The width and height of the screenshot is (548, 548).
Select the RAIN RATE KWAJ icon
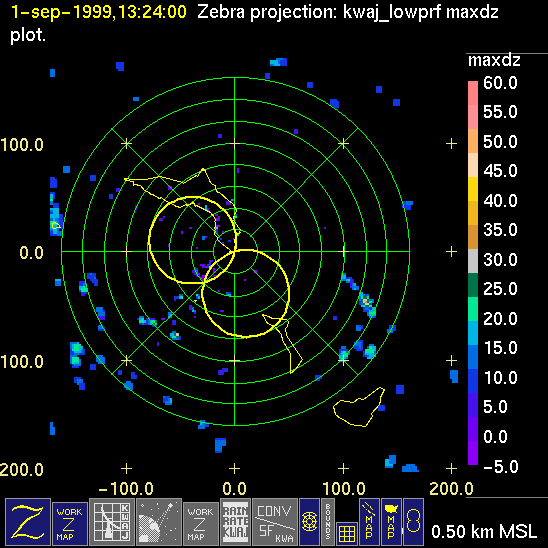pos(235,522)
